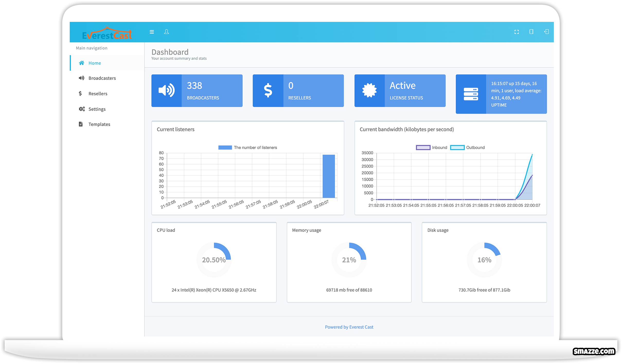
Task: Click the logout icon in header
Action: (x=546, y=32)
